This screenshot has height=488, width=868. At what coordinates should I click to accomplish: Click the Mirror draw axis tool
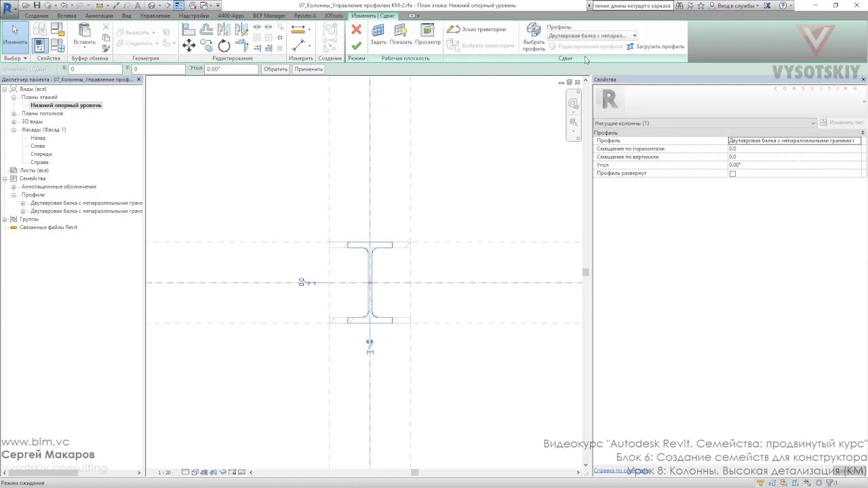point(241,30)
